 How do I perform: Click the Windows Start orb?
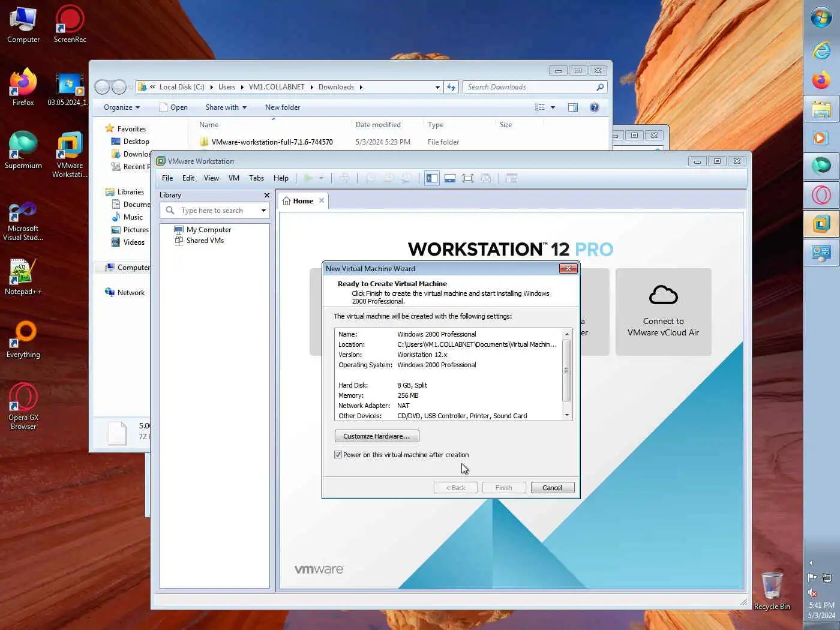pos(821,17)
